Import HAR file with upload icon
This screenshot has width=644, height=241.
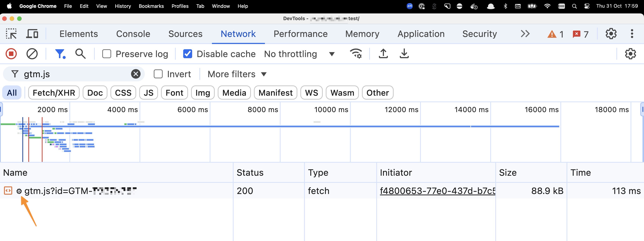383,54
